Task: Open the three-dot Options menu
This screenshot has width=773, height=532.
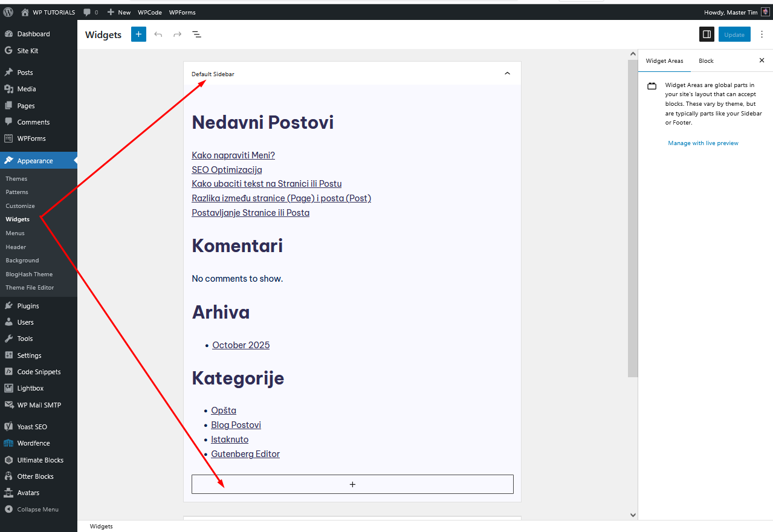Action: [x=762, y=34]
